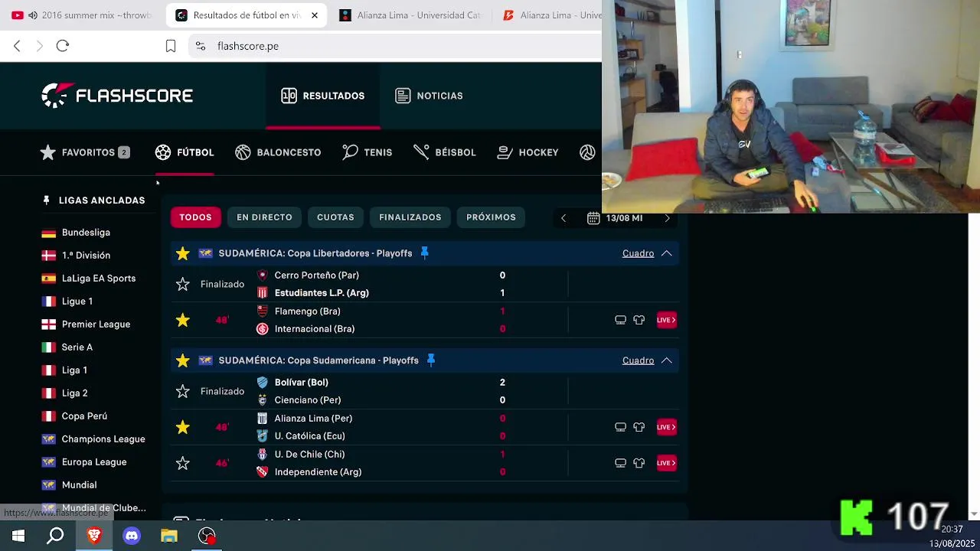Viewport: 980px width, 551px height.
Task: Switch to YouTube 2016 summer mix tab
Action: tap(83, 15)
